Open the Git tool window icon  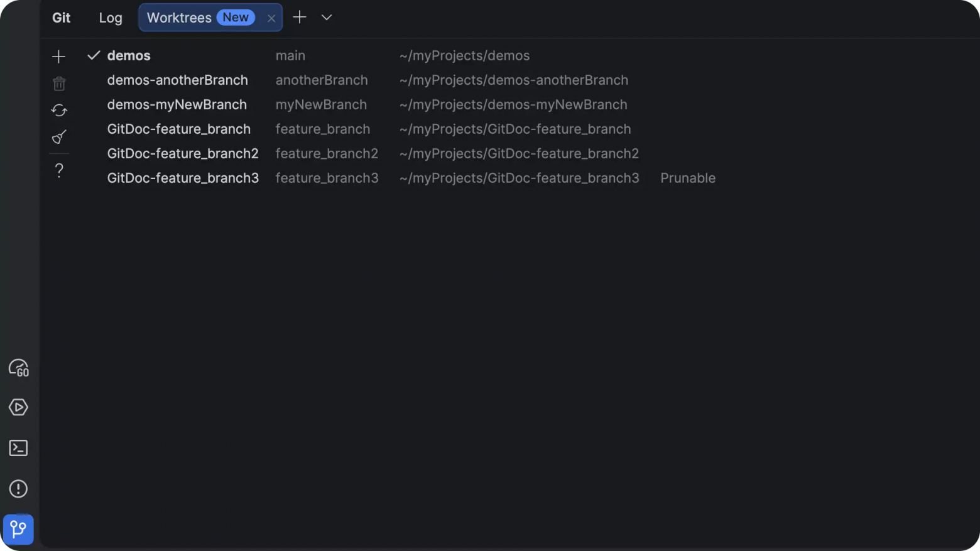point(18,529)
